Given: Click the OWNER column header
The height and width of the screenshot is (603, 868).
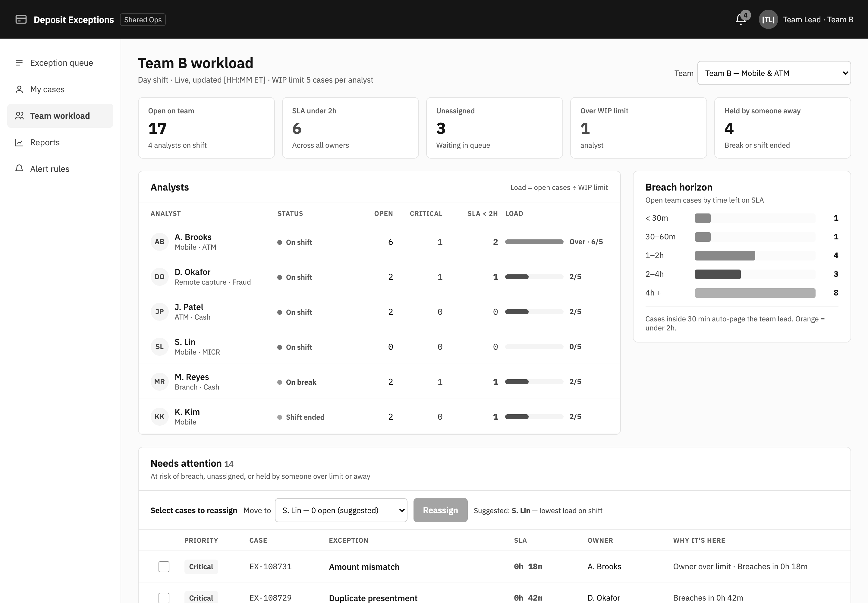Looking at the screenshot, I should (600, 540).
